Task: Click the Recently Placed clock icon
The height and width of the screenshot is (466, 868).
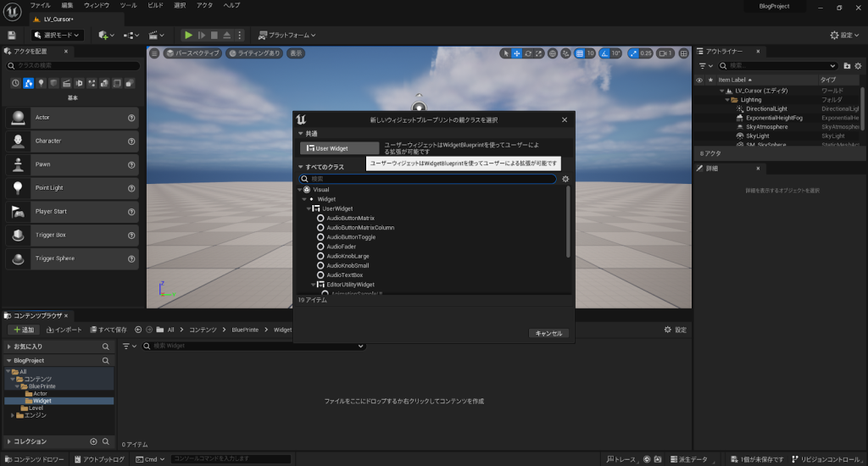Action: point(15,83)
